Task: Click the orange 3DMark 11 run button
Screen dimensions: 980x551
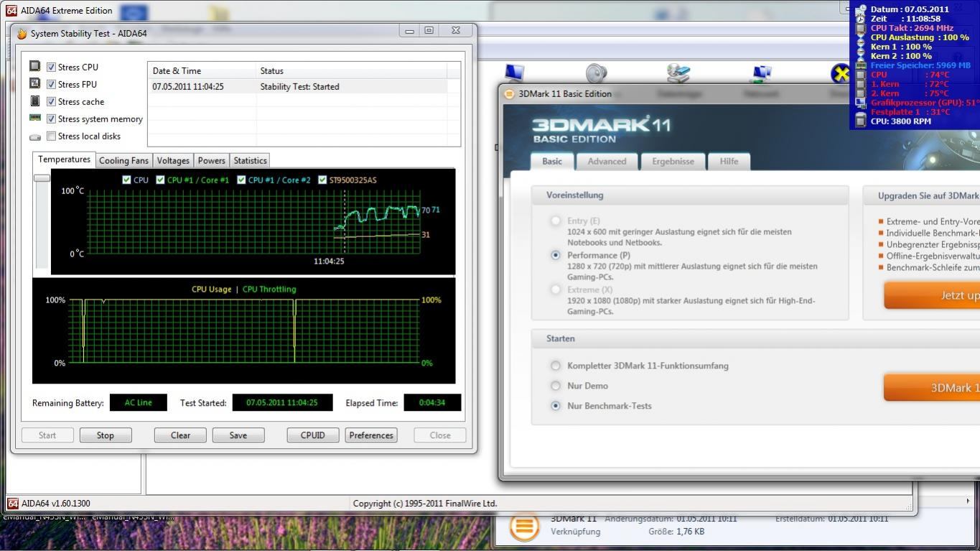Action: [932, 387]
